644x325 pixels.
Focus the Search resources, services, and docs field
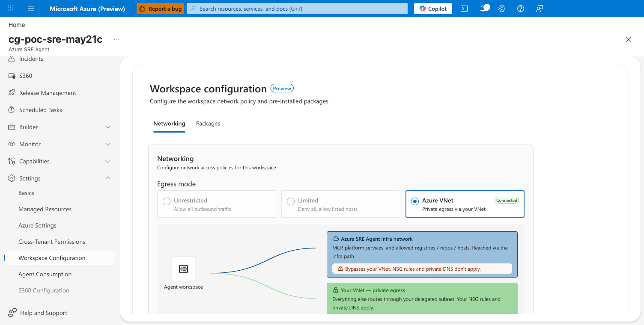click(x=297, y=9)
